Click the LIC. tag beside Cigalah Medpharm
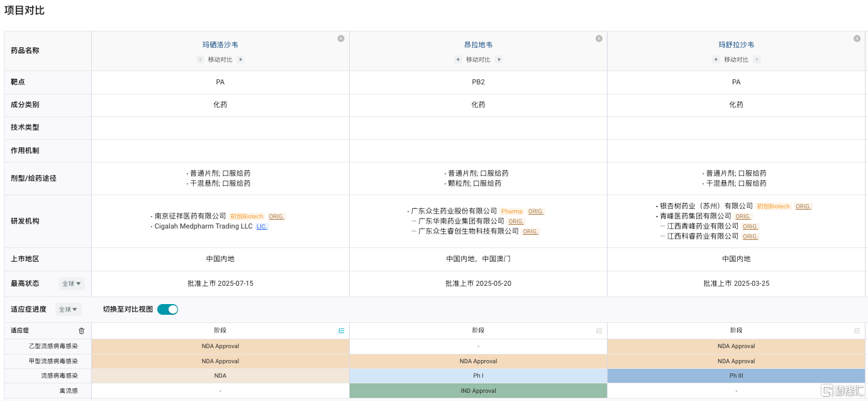 (x=262, y=227)
